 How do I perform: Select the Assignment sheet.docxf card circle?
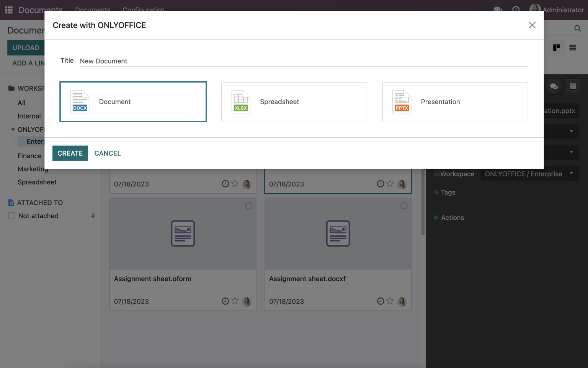click(404, 206)
